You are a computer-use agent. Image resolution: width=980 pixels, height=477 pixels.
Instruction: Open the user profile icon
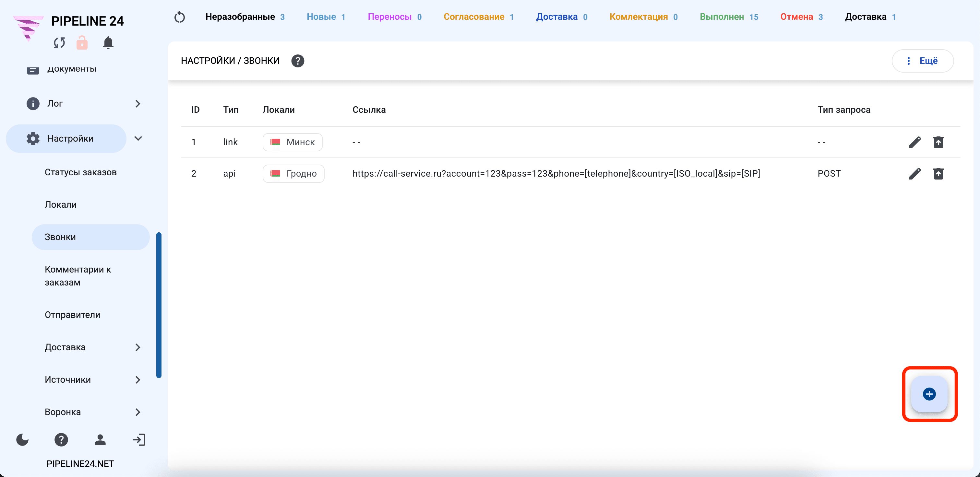[100, 440]
